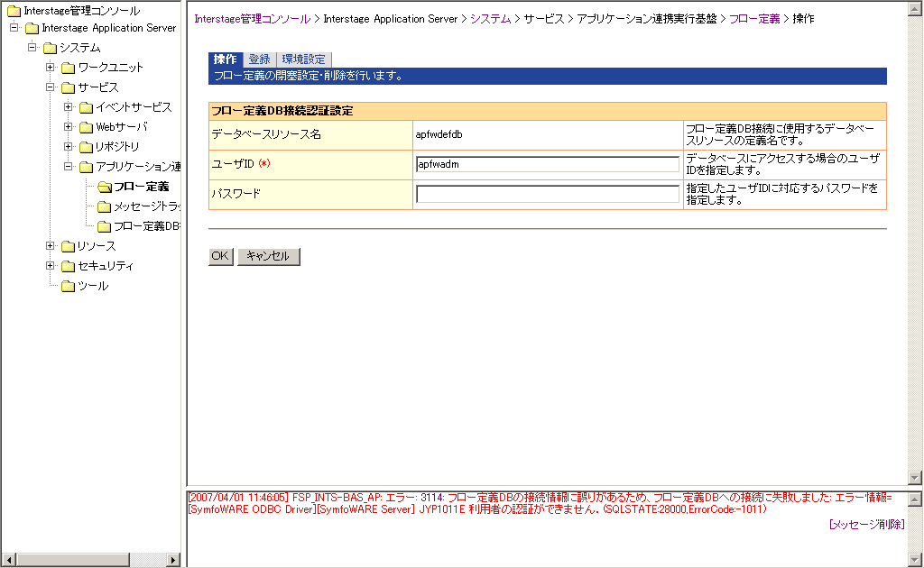Click the システム folder icon
The height and width of the screenshot is (568, 924).
[51, 48]
